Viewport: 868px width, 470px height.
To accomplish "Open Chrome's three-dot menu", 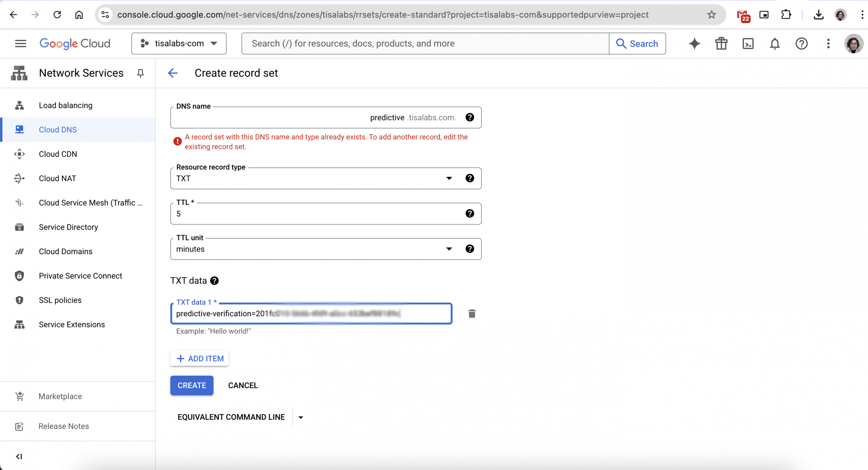I will coord(862,15).
